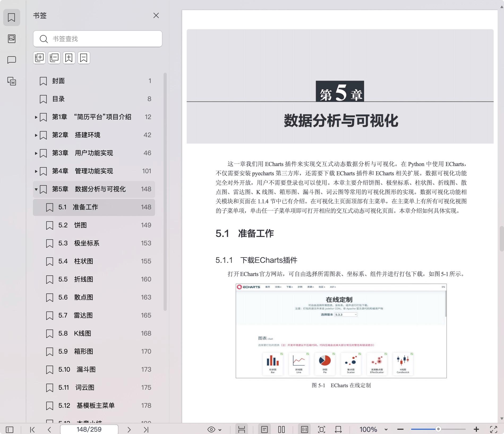Click the remove bookmark icon
504x434 pixels.
(84, 58)
